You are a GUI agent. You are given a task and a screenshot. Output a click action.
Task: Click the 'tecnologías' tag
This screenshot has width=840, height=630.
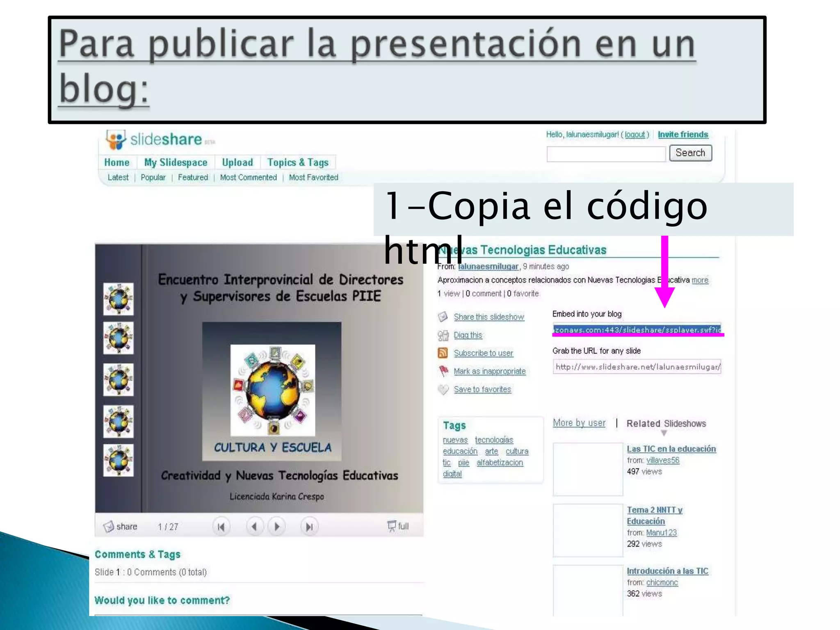point(494,440)
